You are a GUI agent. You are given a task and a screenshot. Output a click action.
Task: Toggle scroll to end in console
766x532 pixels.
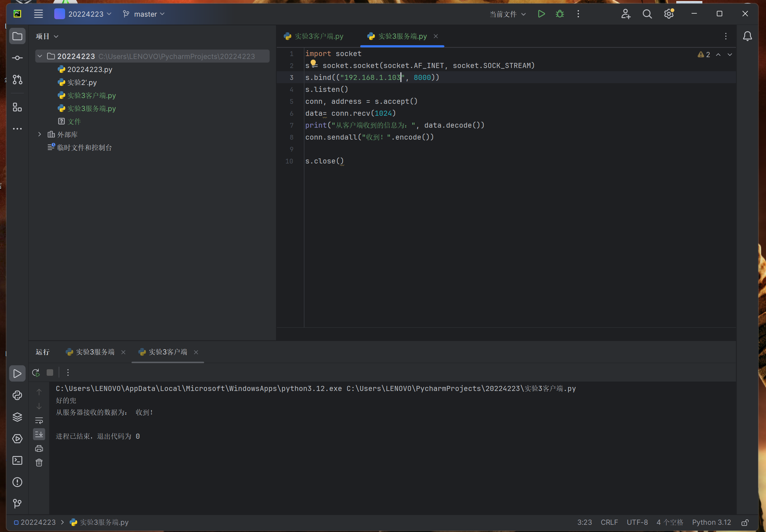tap(39, 434)
